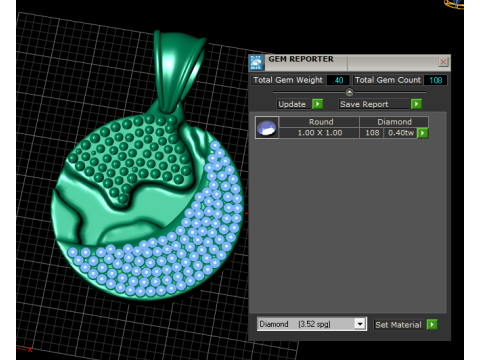Click the Total Gem Weight value .40
The image size is (480, 360).
[338, 80]
